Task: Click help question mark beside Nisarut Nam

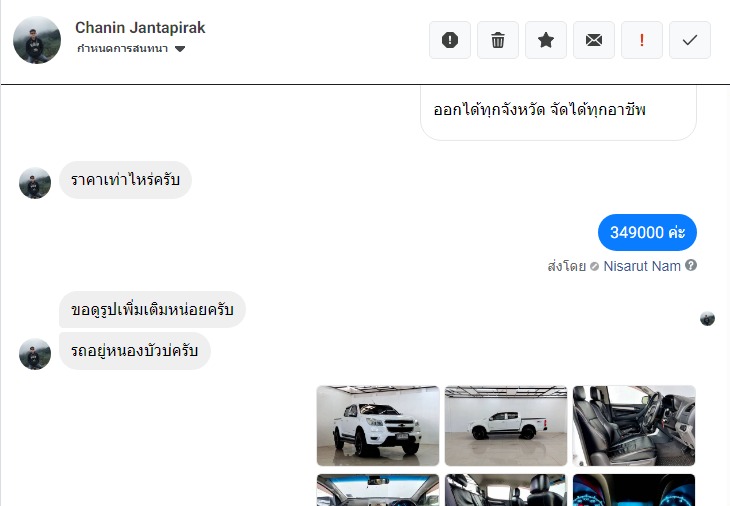Action: tap(691, 265)
